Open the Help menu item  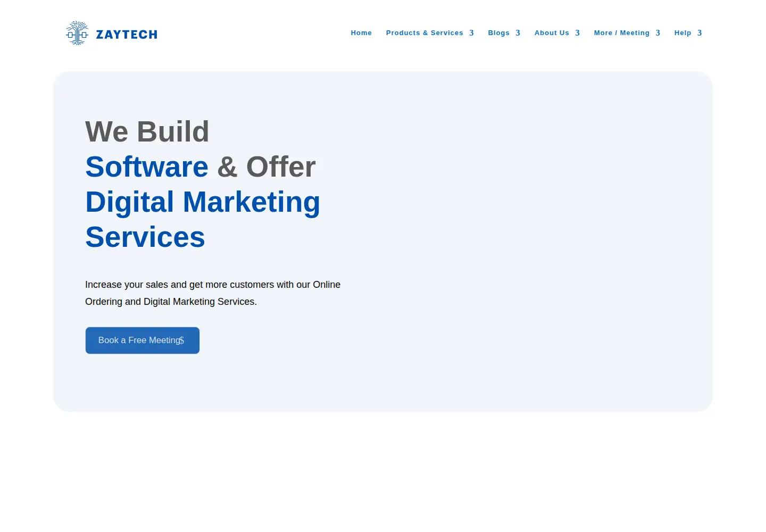pyautogui.click(x=683, y=33)
